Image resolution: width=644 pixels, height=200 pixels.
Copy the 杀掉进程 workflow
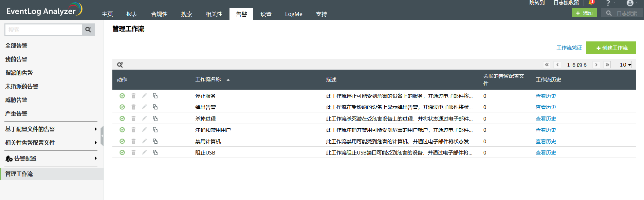coord(155,119)
